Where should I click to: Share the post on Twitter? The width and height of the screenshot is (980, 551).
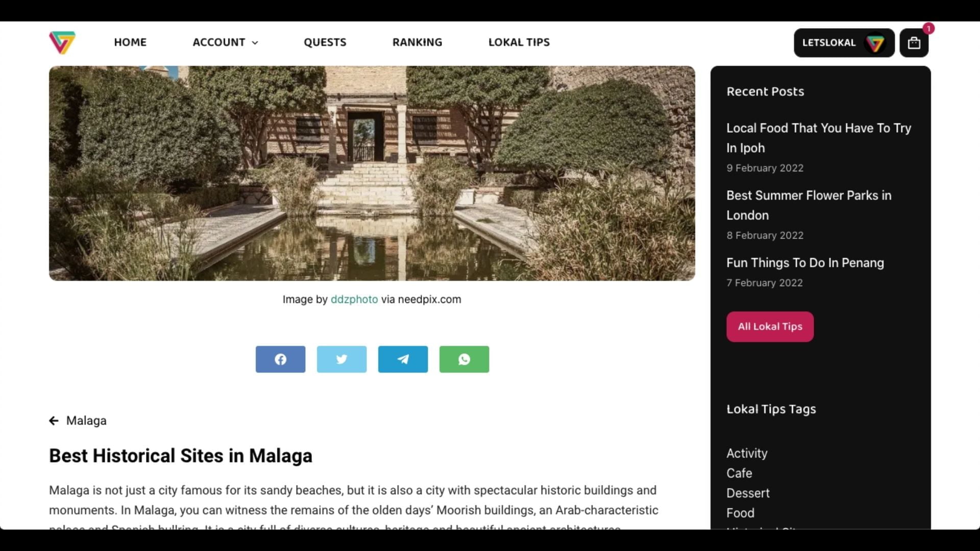[341, 359]
